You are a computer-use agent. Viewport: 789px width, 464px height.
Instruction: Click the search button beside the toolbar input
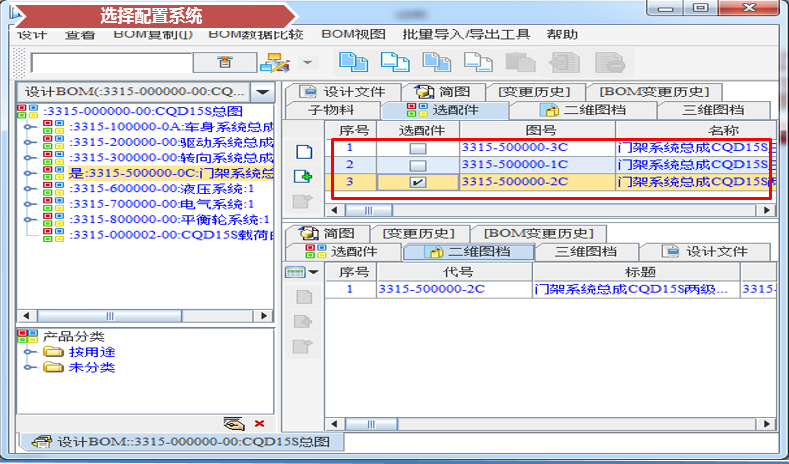(224, 62)
